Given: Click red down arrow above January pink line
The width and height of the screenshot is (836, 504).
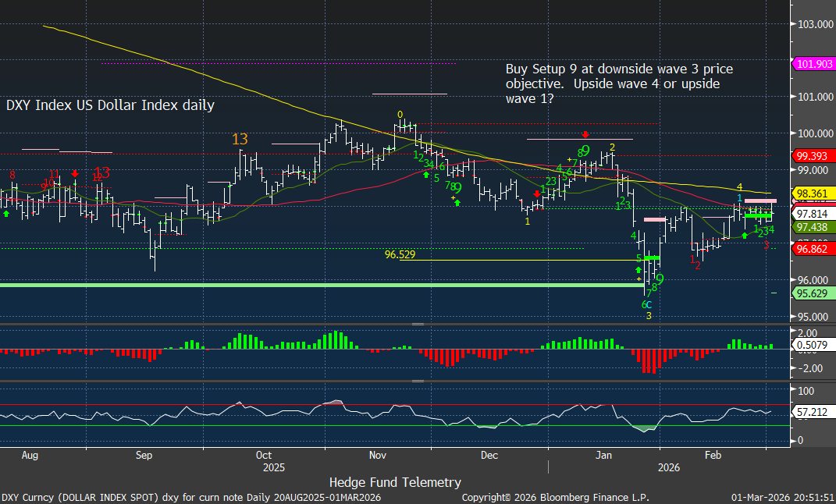Looking at the screenshot, I should point(585,133).
